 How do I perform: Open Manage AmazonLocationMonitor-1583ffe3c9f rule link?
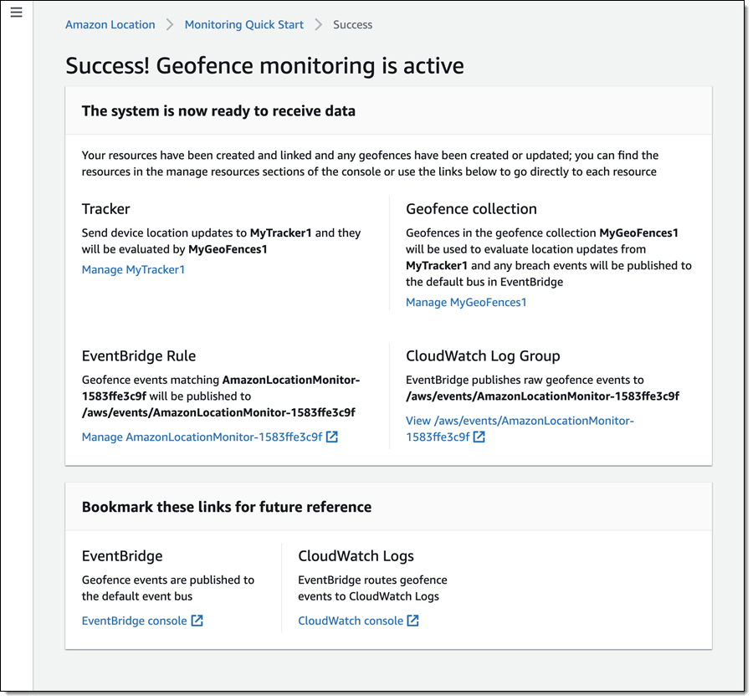(x=202, y=437)
